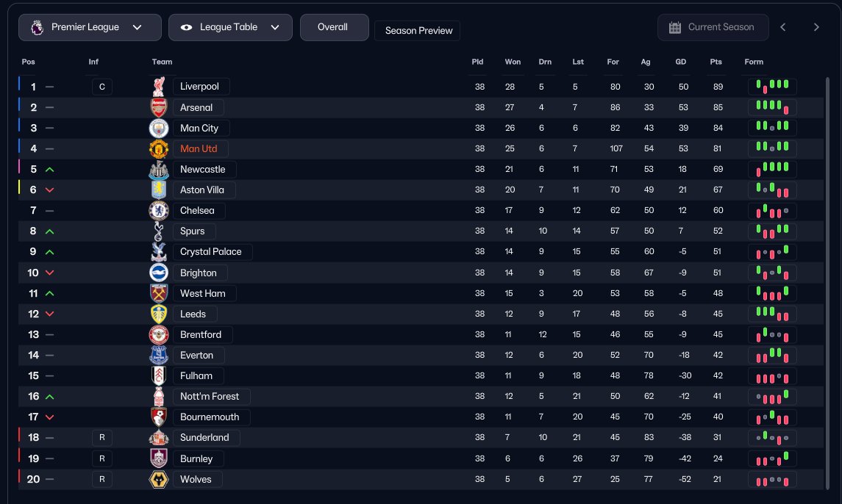Click the Current Season calendar icon

point(675,27)
